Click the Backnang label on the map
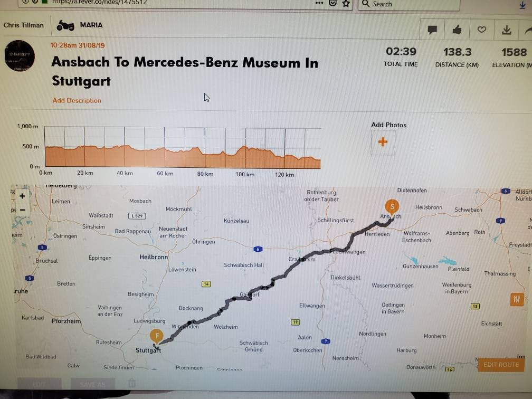Screen dimensions: 532x399 [191, 308]
